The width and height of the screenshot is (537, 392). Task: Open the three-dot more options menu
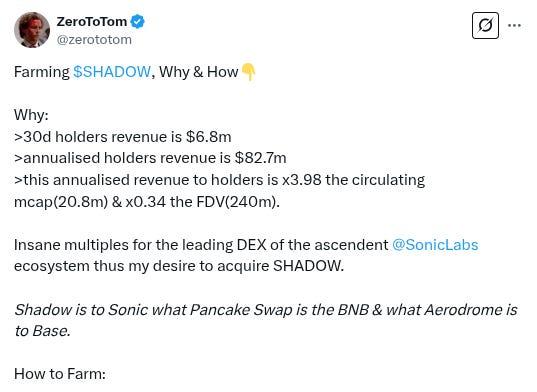coord(514,25)
